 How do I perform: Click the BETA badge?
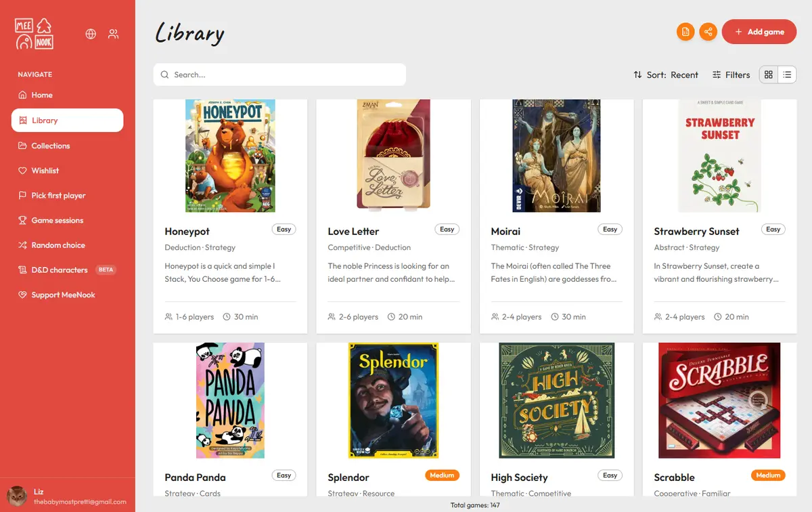(106, 270)
